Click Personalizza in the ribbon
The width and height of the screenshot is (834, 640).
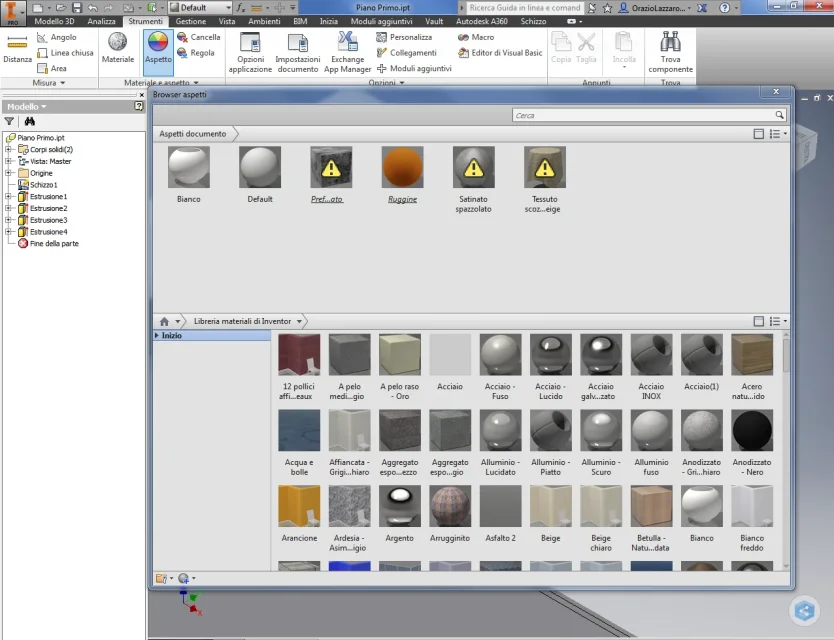pos(404,37)
